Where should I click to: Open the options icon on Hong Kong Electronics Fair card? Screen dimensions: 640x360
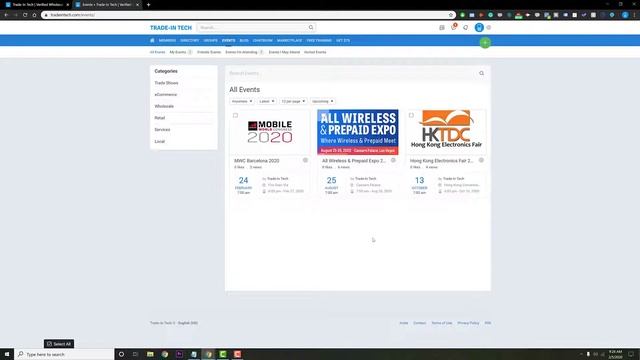click(481, 160)
